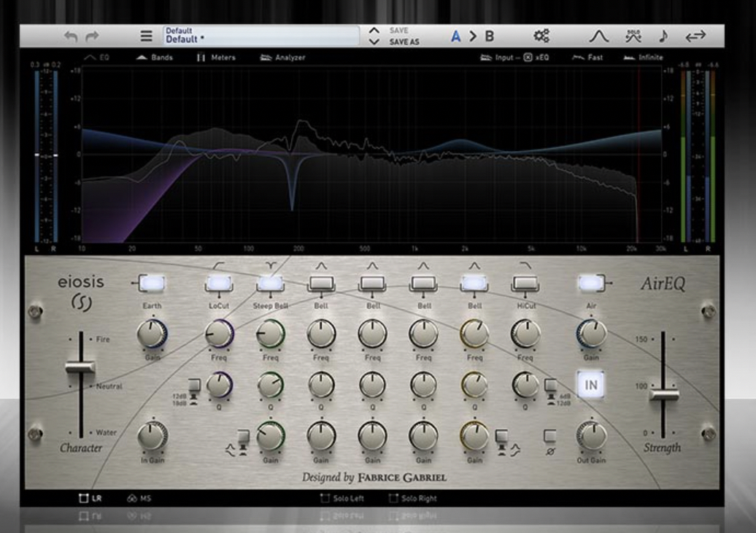Copy A to B with arrow
The height and width of the screenshot is (533, 756).
pos(473,37)
